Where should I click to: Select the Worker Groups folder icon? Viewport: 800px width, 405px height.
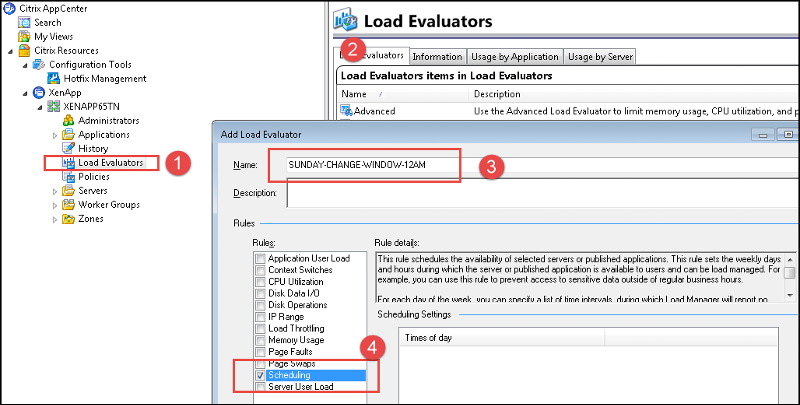pyautogui.click(x=68, y=205)
